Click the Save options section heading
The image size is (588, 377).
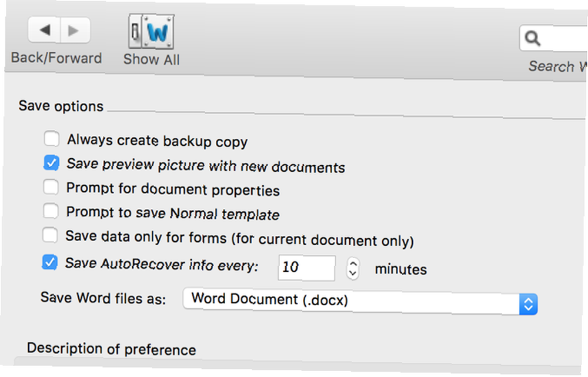point(61,106)
